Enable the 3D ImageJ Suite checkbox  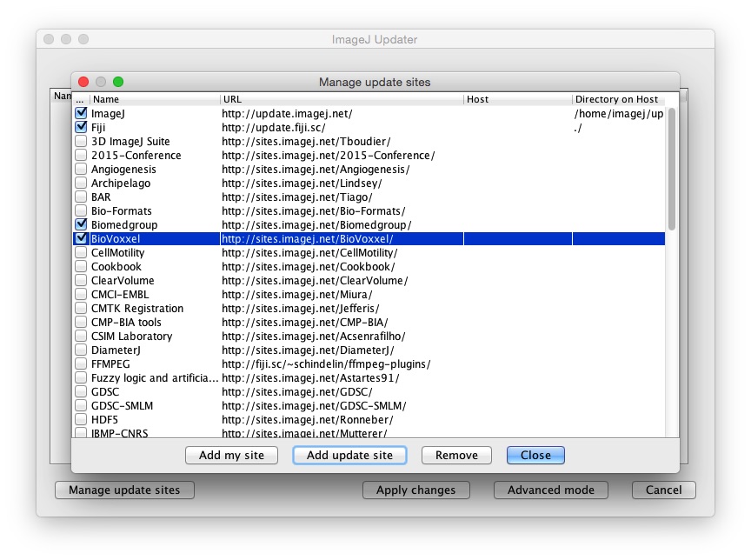coord(81,142)
